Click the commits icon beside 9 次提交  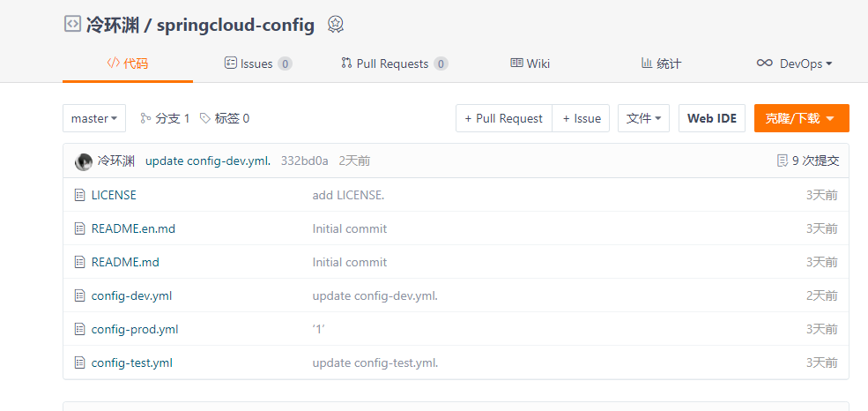click(782, 161)
